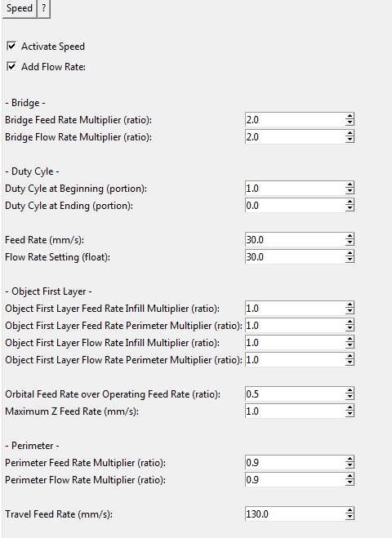Click the Travel Feed Rate (mm/s) input field
This screenshot has width=392, height=538.
[x=295, y=514]
